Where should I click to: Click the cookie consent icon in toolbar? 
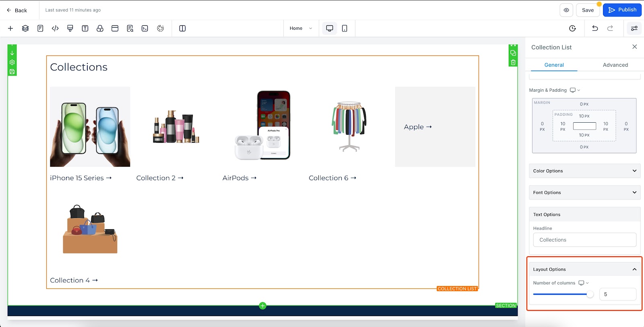pos(160,28)
